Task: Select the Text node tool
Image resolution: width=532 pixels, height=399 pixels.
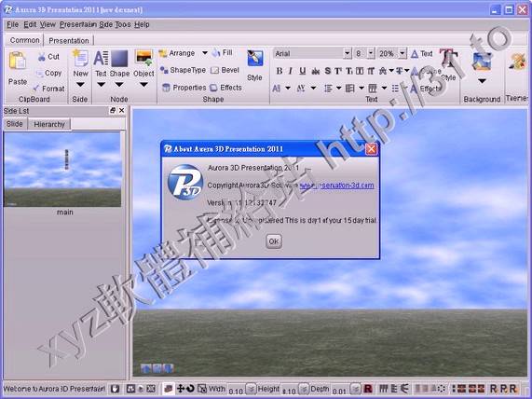Action: click(x=101, y=58)
